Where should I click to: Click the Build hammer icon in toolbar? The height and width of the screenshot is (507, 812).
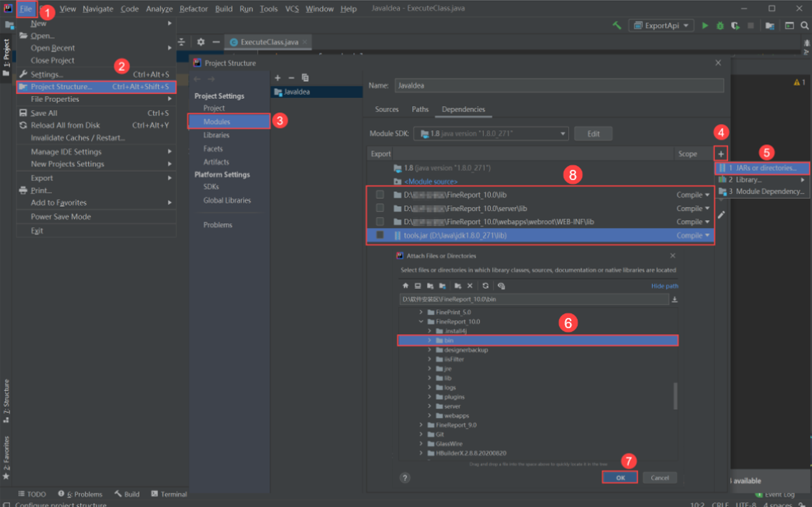point(617,26)
